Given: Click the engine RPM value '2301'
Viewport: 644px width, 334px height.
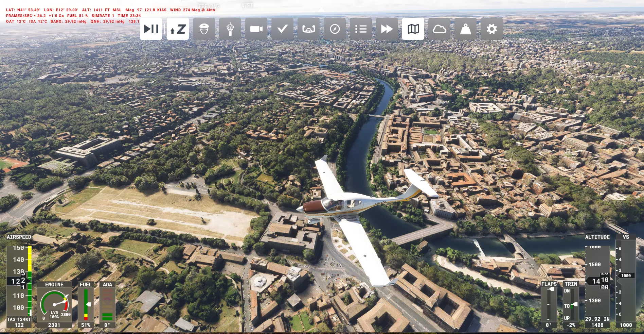Looking at the screenshot, I should (54, 325).
